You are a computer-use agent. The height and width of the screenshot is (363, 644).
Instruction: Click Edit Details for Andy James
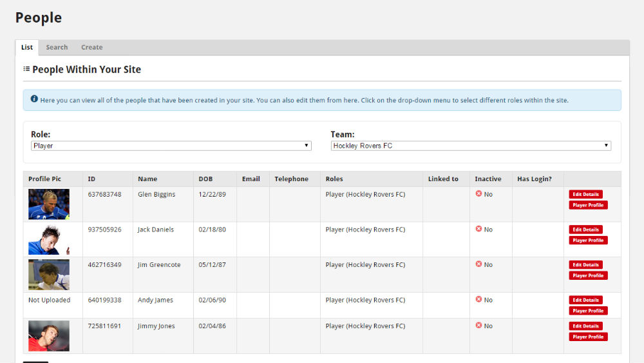tap(585, 300)
